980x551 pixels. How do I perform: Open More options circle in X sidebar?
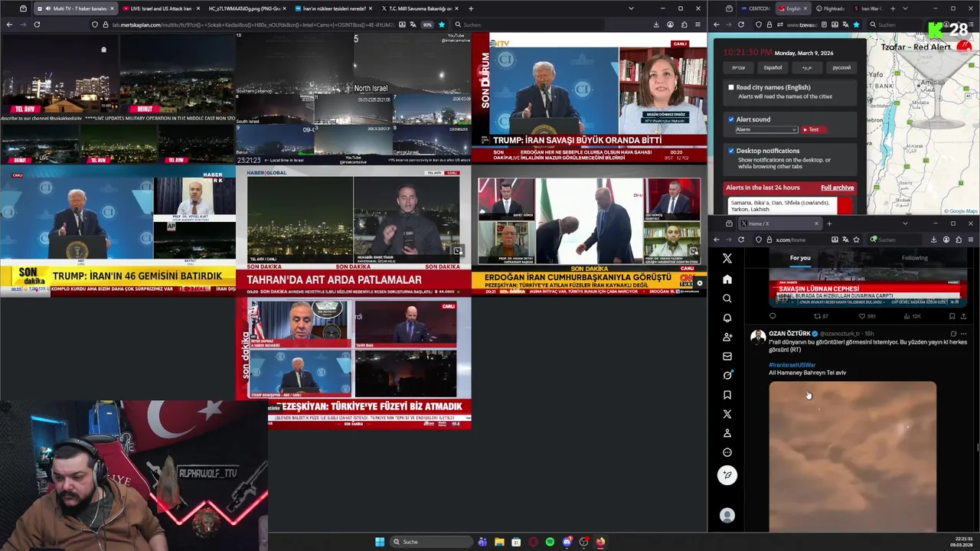[727, 452]
